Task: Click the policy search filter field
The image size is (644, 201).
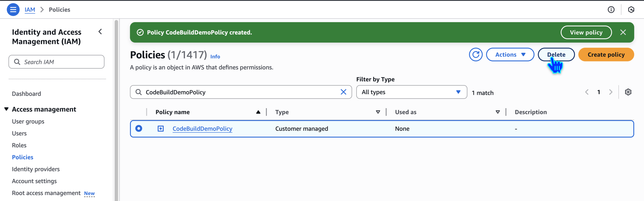Action: [x=241, y=92]
